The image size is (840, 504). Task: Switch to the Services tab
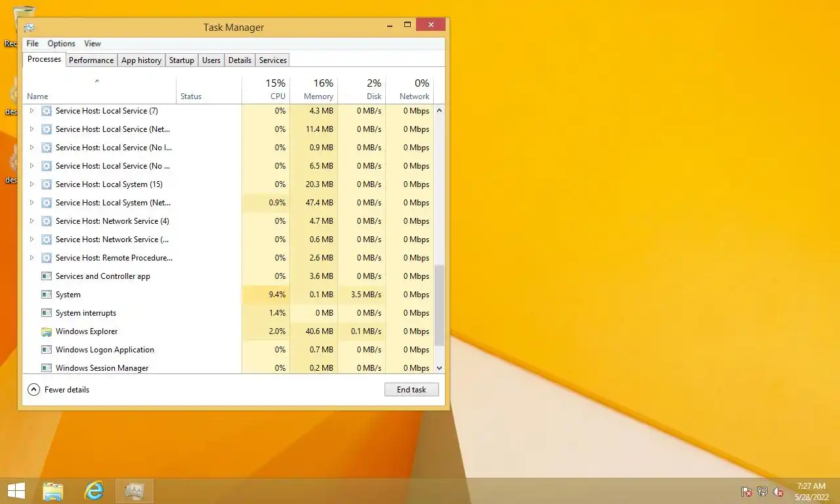[273, 60]
